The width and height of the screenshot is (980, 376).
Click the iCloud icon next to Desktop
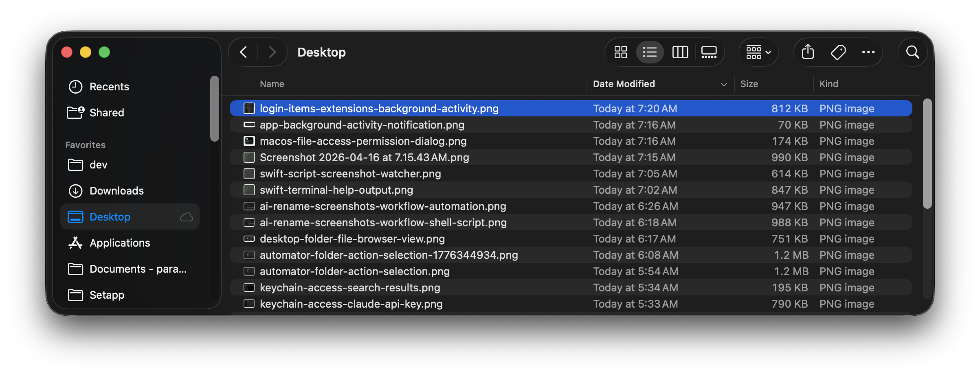[186, 216]
